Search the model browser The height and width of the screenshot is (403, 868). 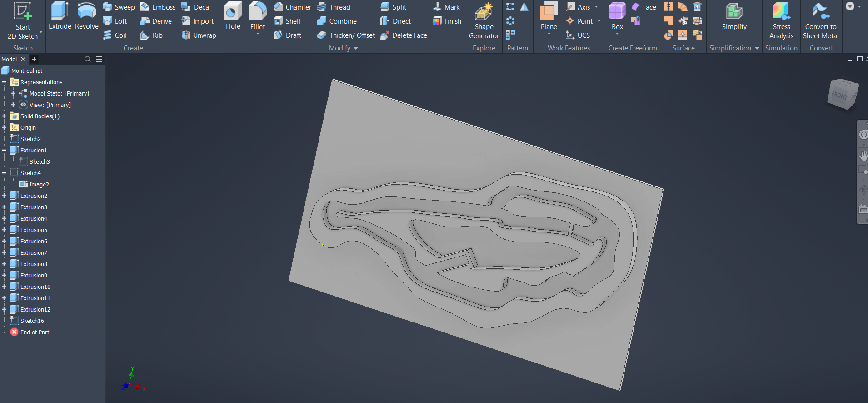(88, 59)
